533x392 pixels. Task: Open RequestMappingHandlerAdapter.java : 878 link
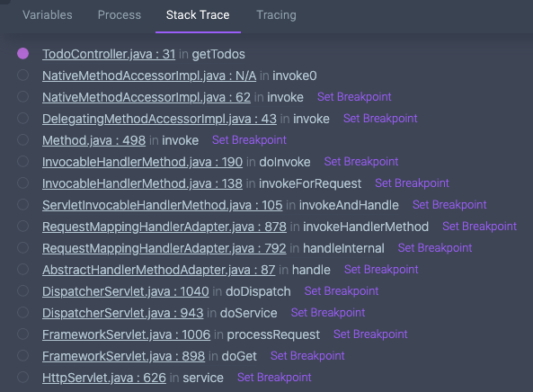coord(164,227)
